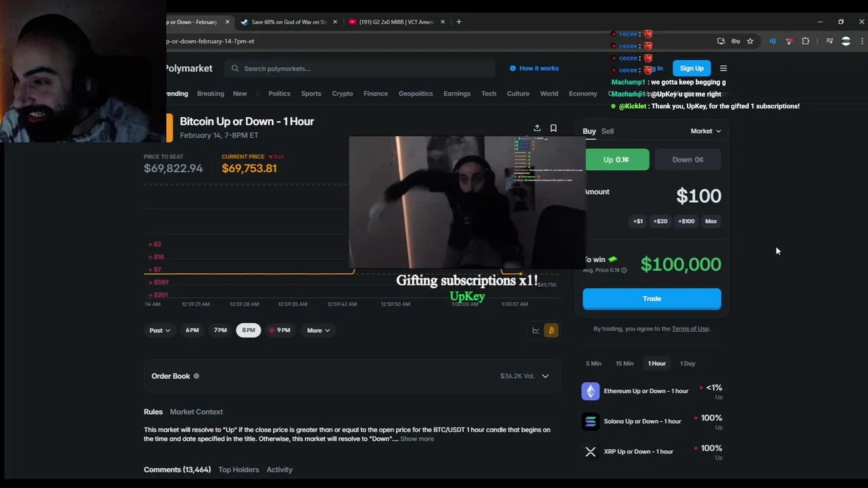Select the 6PM time slot
Screen dimensions: 868x488
tap(193, 330)
